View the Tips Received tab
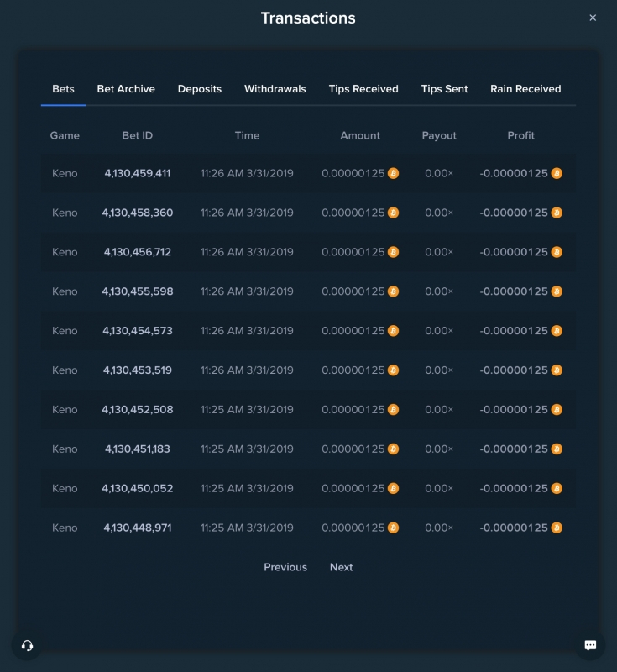Image resolution: width=617 pixels, height=672 pixels. point(363,89)
